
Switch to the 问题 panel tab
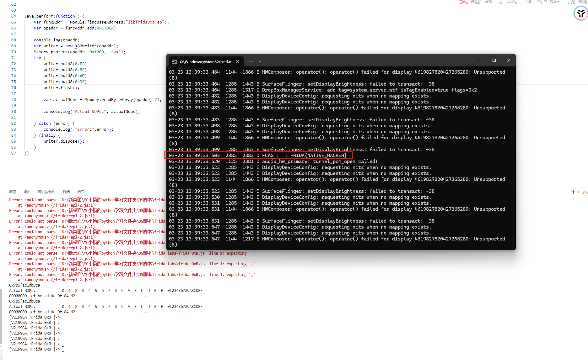coord(13,192)
